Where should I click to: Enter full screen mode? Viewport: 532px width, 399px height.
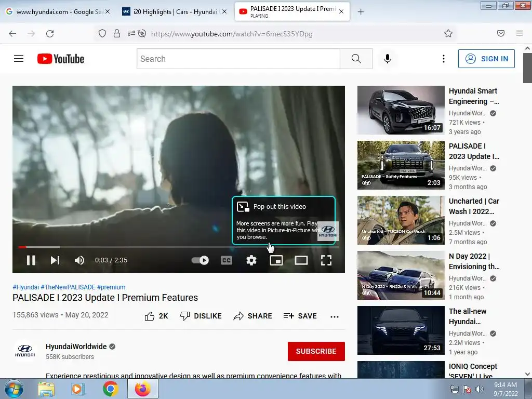(x=326, y=260)
